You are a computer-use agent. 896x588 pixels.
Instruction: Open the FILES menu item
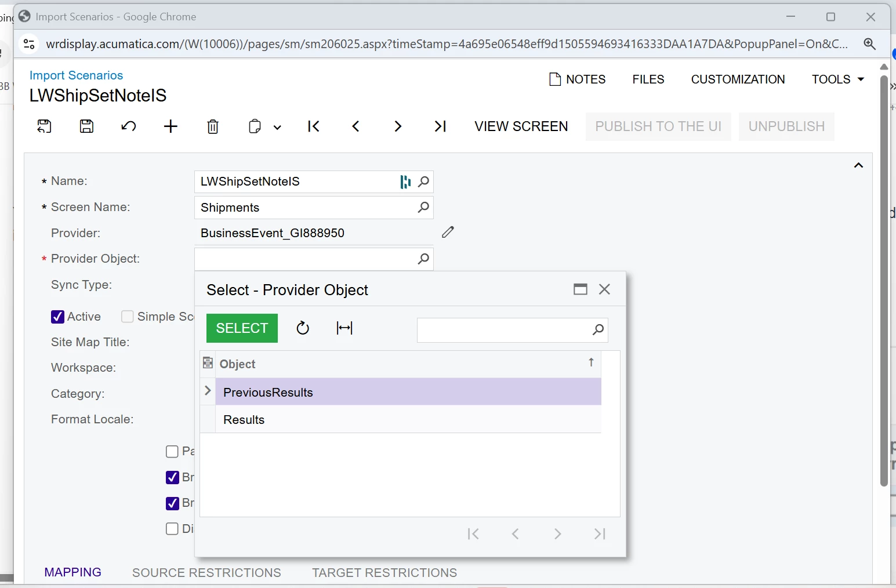tap(648, 79)
